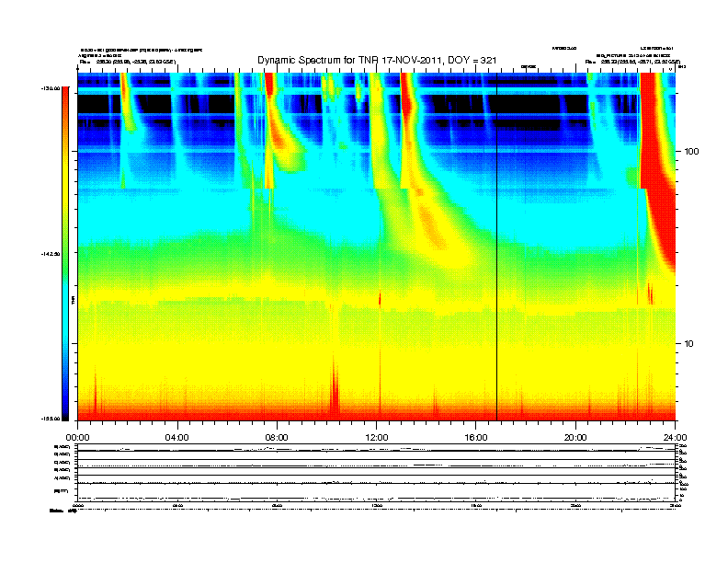Image resolution: width=728 pixels, height=563 pixels.
Task: Click the 08:00 tick label under the spectrum
Action: point(277,438)
